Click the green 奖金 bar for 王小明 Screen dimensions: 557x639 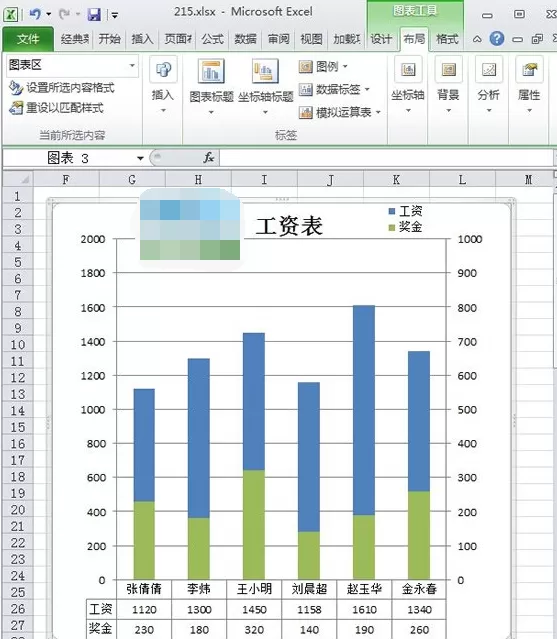pyautogui.click(x=254, y=524)
